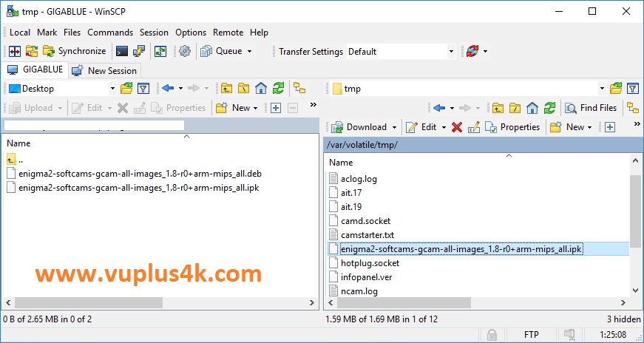Click local panel back arrow
This screenshot has height=343, width=644.
tap(168, 88)
